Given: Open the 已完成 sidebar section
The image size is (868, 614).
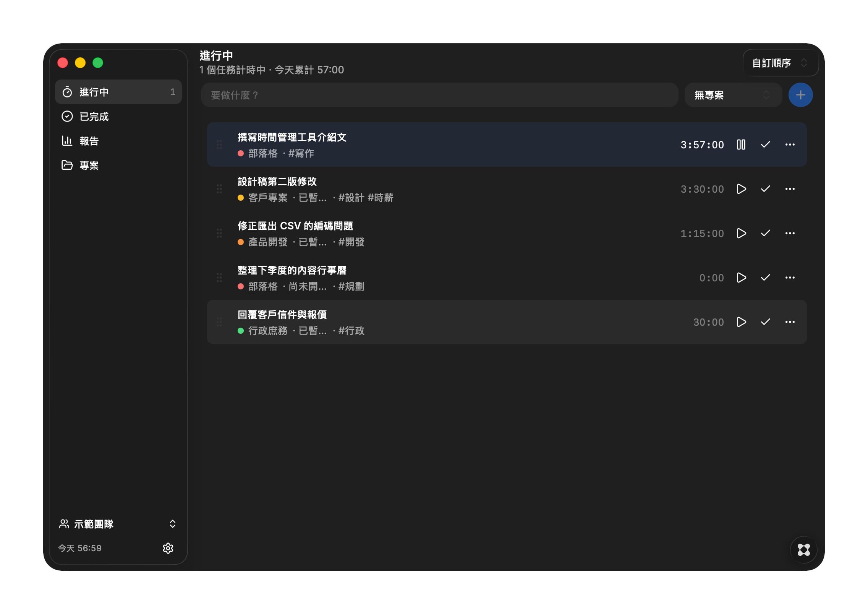Looking at the screenshot, I should tap(118, 116).
